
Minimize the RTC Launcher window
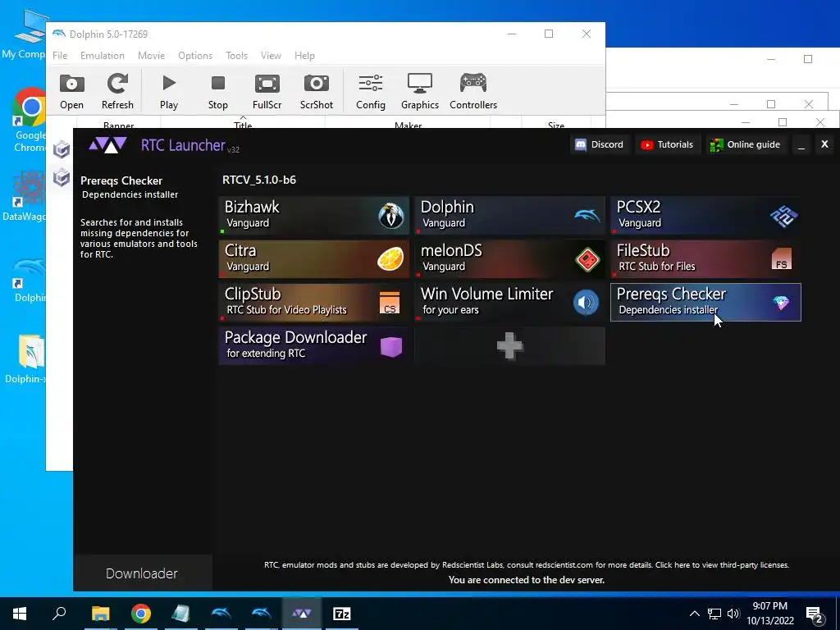point(801,144)
